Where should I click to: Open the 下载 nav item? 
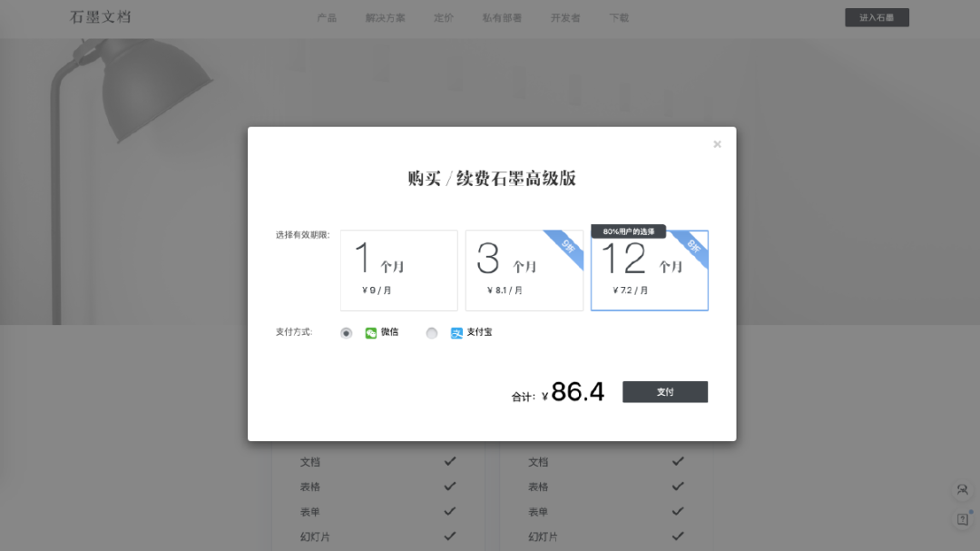pyautogui.click(x=620, y=18)
